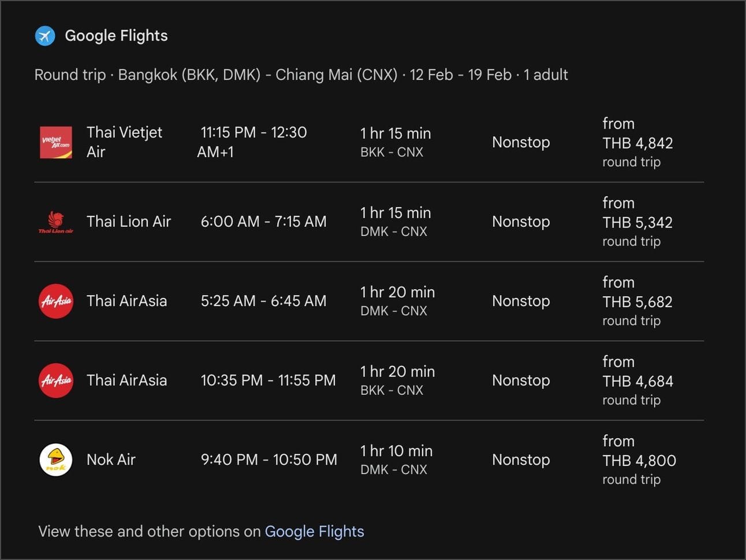Select the Thai Vietjet Air flight name
The width and height of the screenshot is (746, 560).
[124, 142]
